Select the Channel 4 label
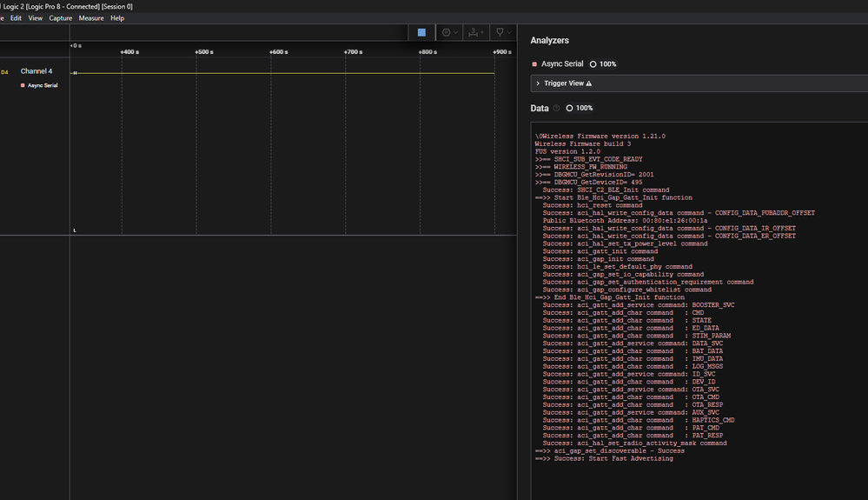The height and width of the screenshot is (500, 868). [36, 71]
